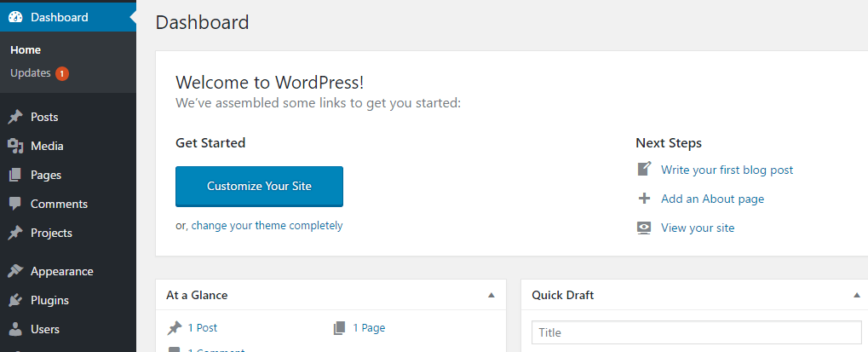Screen dimensions: 868x352
Task: Open the Updates submenu item
Action: 31,73
